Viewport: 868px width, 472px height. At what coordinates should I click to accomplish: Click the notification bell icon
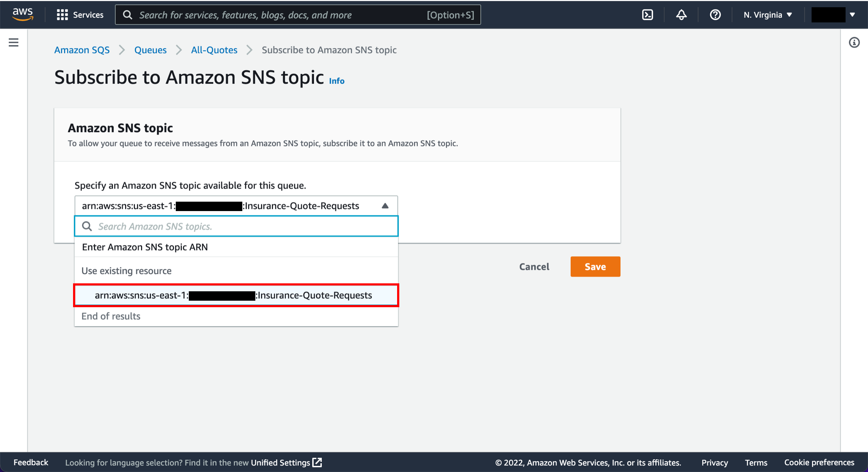681,14
